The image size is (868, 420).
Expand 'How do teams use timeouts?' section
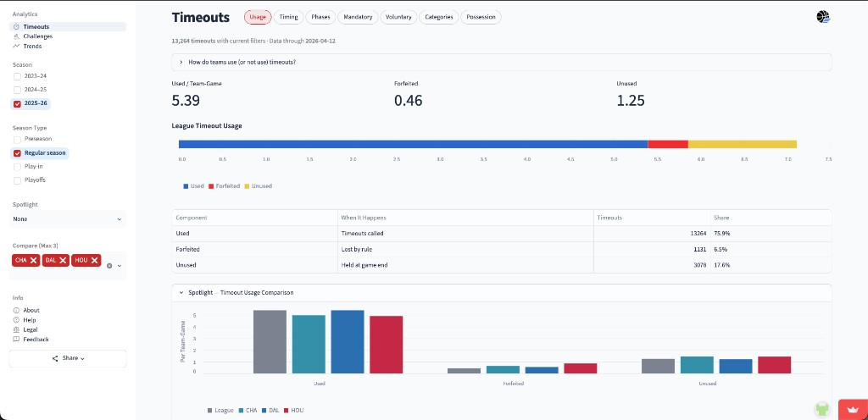click(x=502, y=62)
